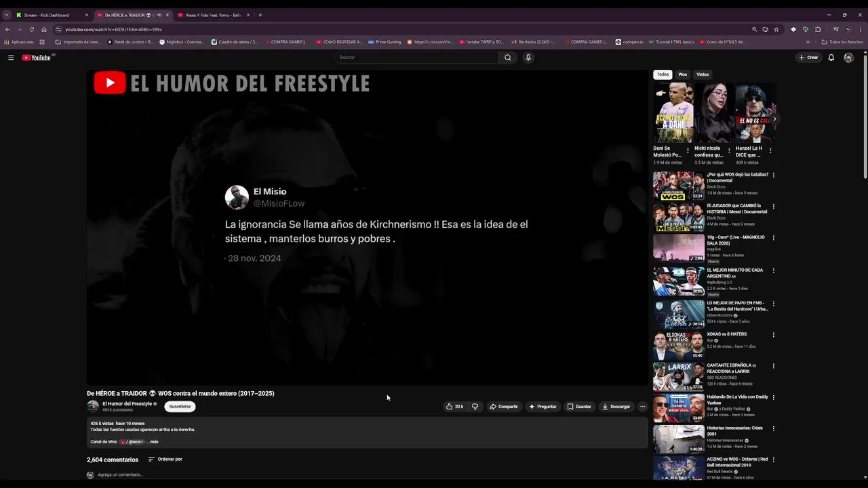Select the Vistos filter chip

(703, 75)
